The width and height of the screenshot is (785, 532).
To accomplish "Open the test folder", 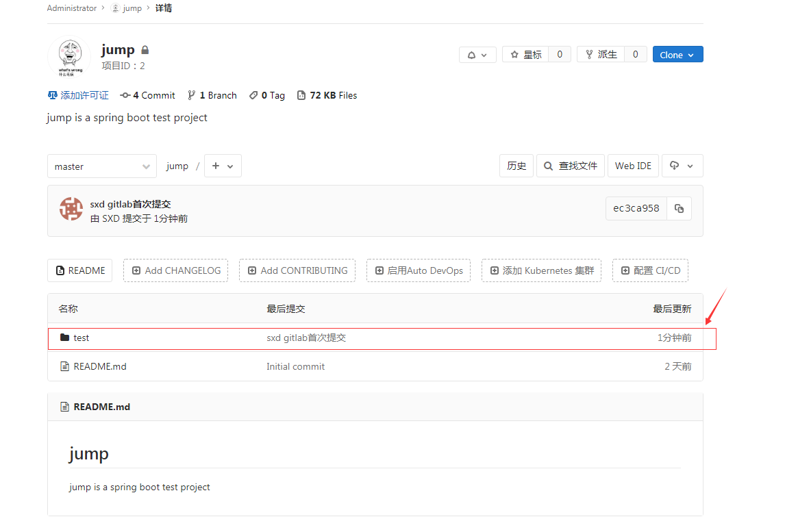I will (81, 338).
